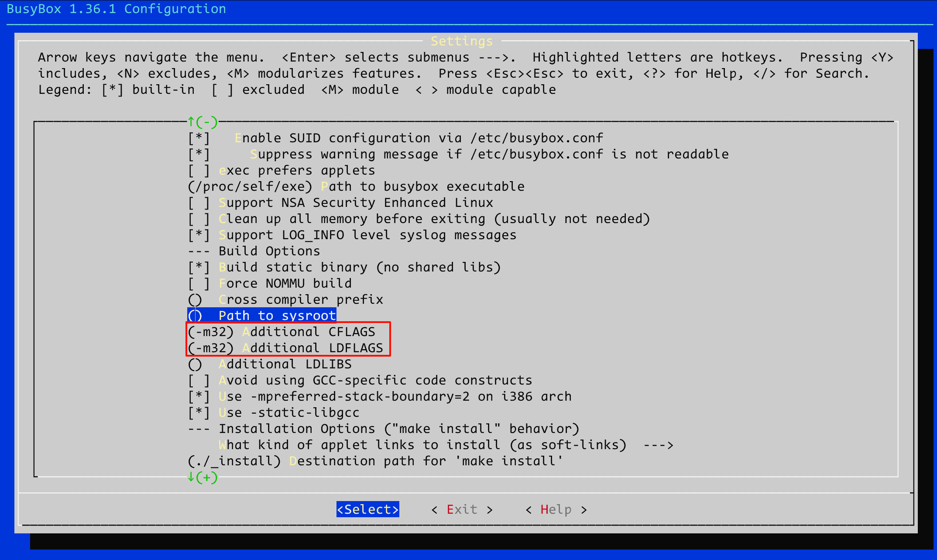Click the ---> arrow after applet links
The height and width of the screenshot is (560, 937).
coord(658,445)
